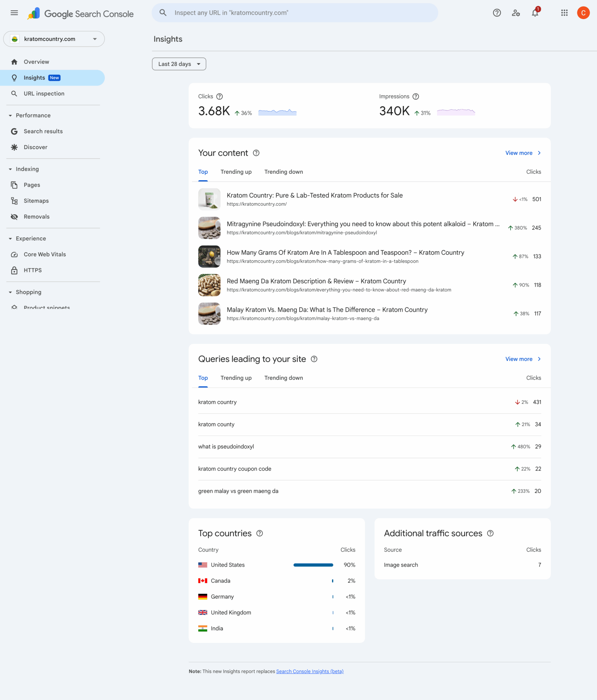Click the 'what is pseudoindoxyl' query row
The height and width of the screenshot is (700, 597).
pos(369,447)
